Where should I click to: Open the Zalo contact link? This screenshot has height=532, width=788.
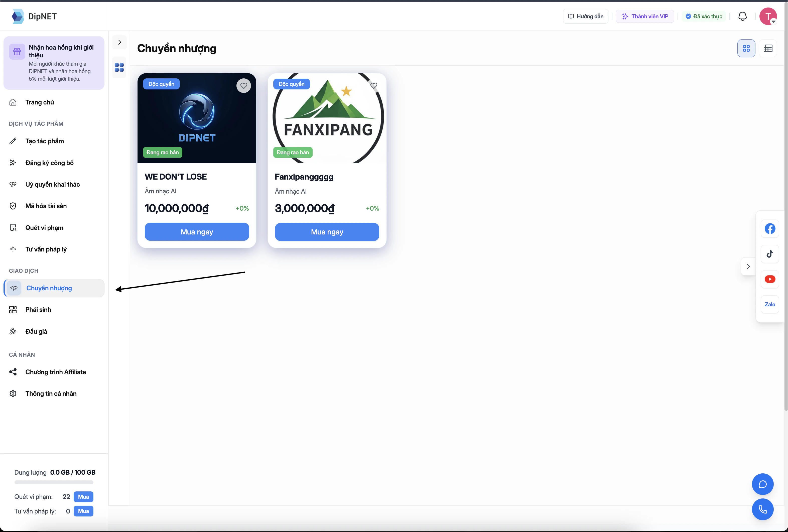770,305
